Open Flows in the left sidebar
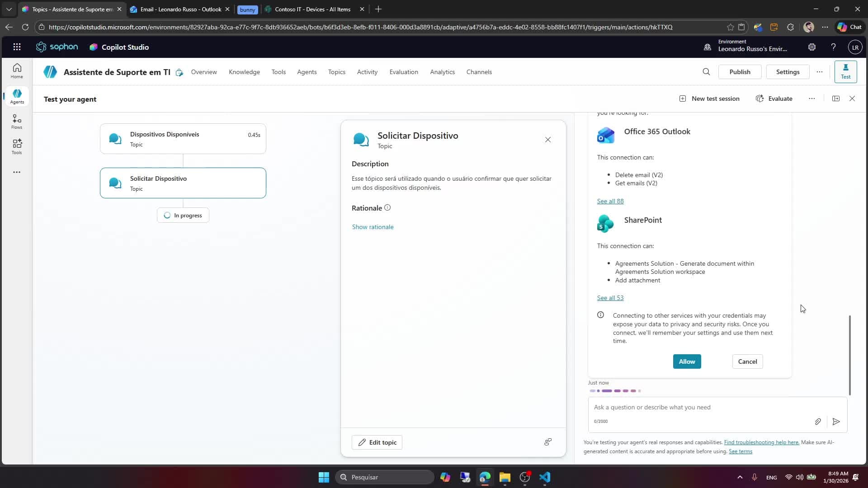 click(x=17, y=122)
